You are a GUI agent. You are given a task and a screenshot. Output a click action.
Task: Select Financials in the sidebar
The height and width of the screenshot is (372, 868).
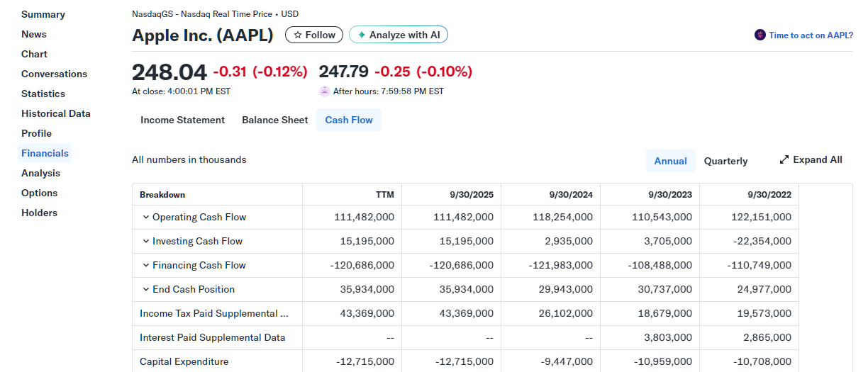(45, 153)
